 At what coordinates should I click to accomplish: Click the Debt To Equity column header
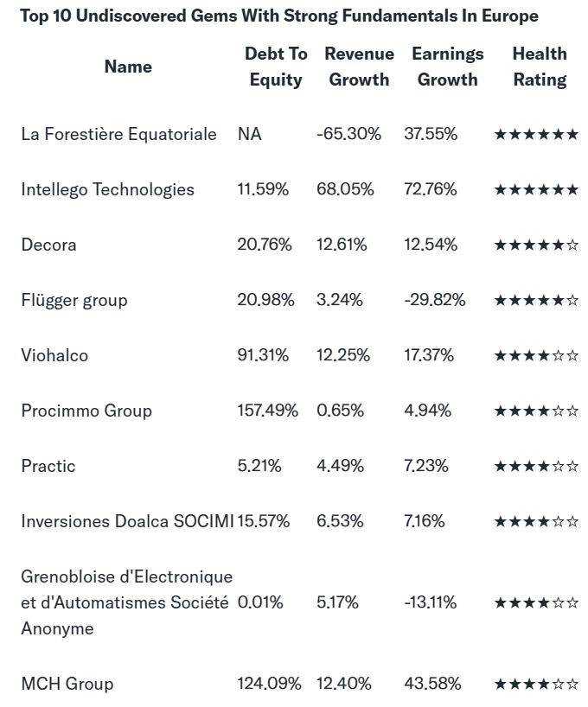point(276,67)
